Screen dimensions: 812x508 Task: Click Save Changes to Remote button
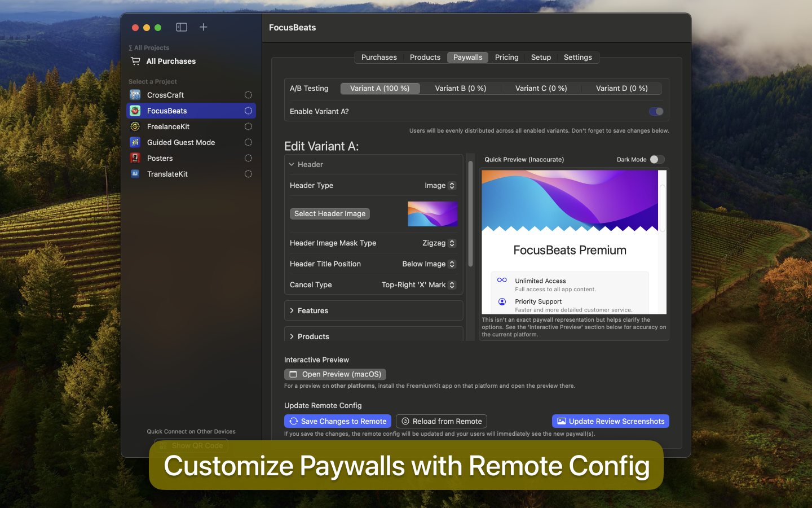pyautogui.click(x=338, y=421)
